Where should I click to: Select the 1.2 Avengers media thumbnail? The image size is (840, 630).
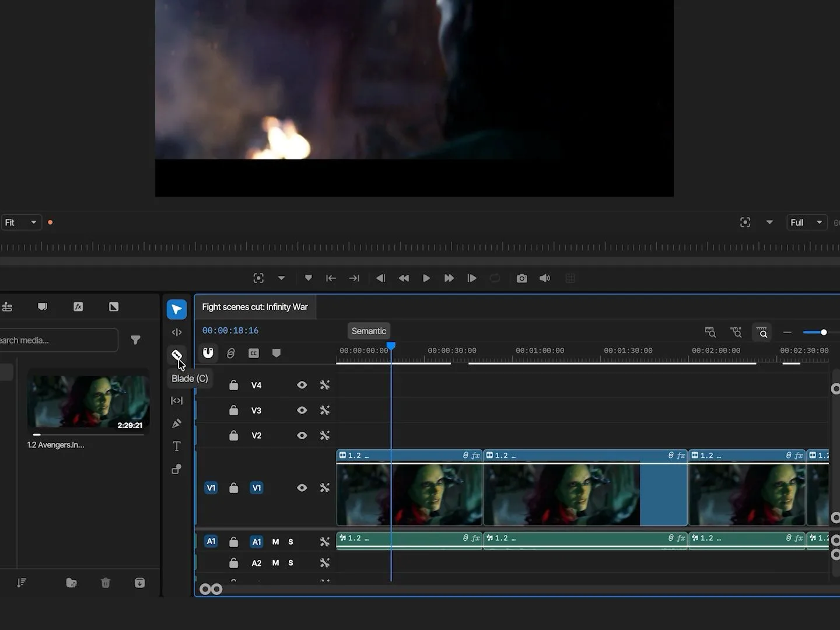(88, 402)
